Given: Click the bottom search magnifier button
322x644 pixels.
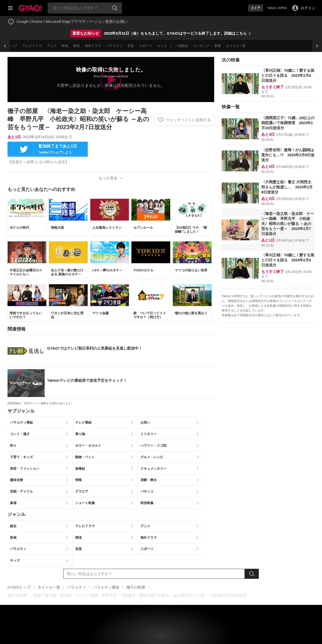Looking at the screenshot, I should coord(252,574).
